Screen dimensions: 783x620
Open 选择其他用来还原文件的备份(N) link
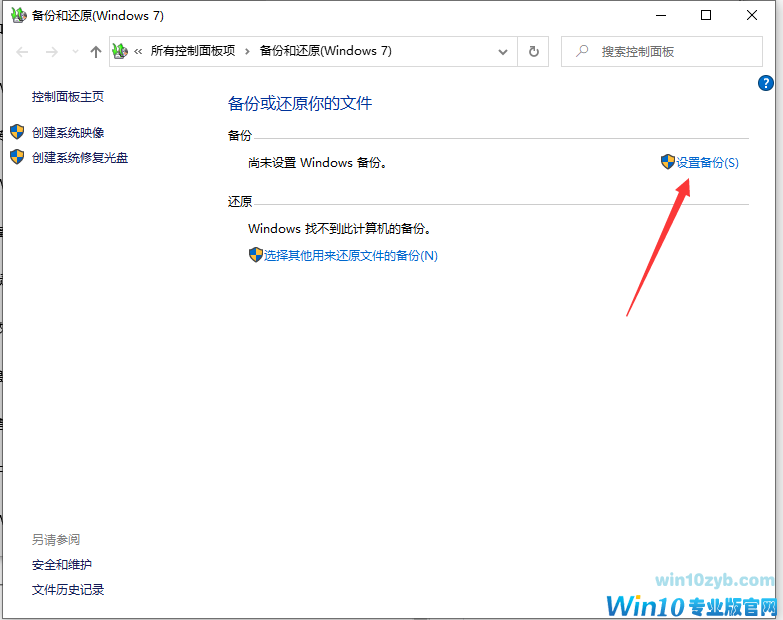click(351, 256)
